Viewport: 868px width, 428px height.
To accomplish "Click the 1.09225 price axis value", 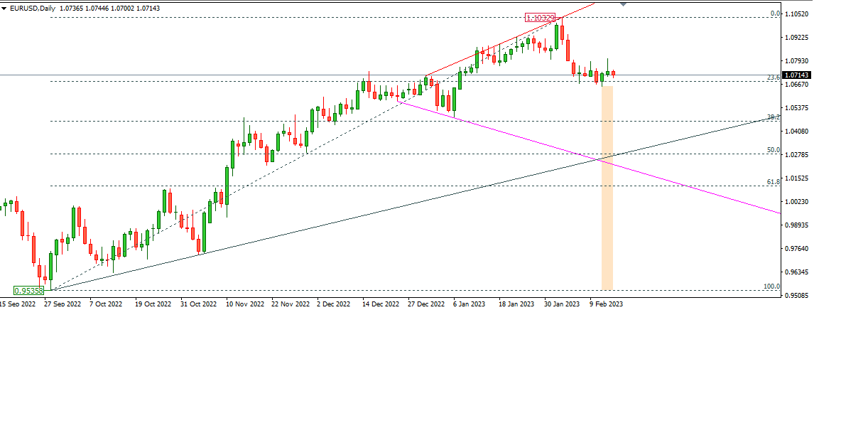I will [x=798, y=38].
